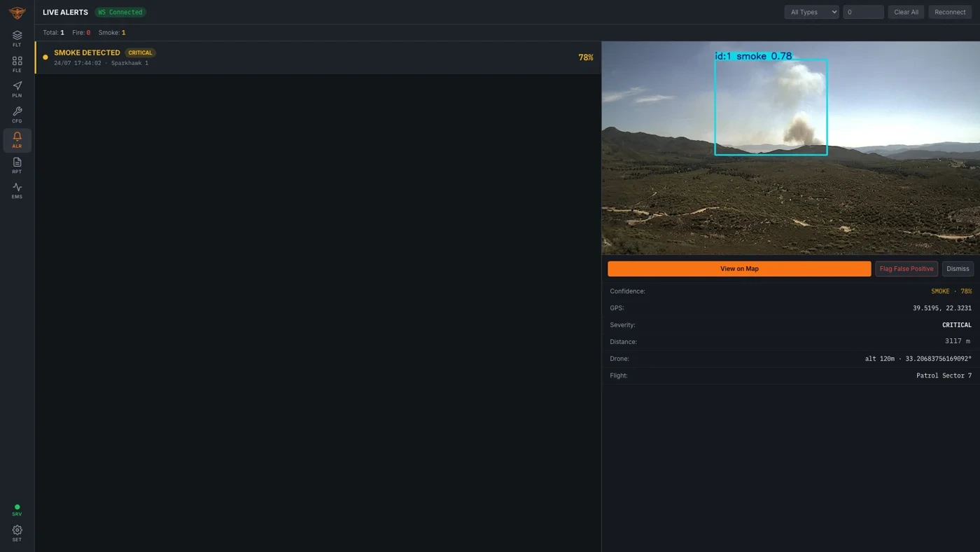
Task: Click the SRV server status indicator
Action: point(17,510)
